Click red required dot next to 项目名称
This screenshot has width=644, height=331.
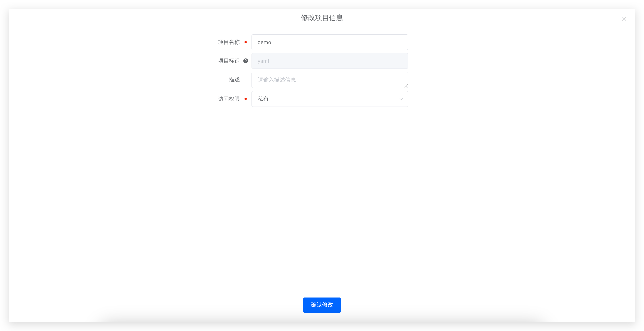click(x=245, y=42)
